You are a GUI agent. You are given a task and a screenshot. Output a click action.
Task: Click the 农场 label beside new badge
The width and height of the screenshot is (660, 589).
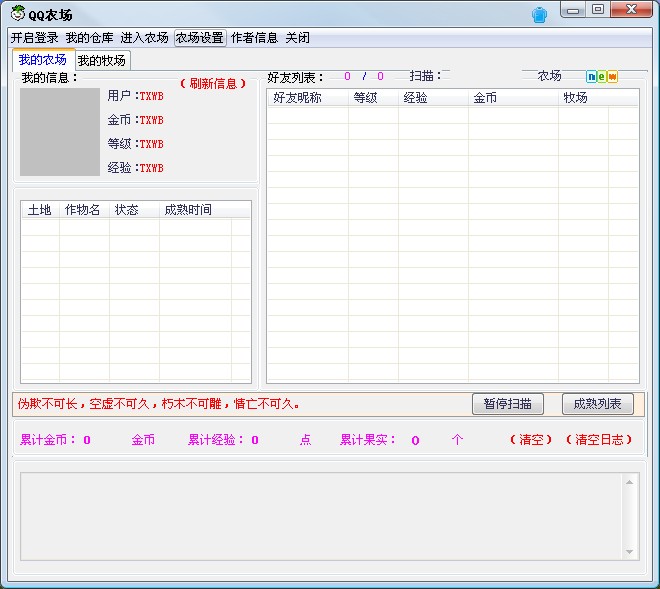pyautogui.click(x=549, y=76)
